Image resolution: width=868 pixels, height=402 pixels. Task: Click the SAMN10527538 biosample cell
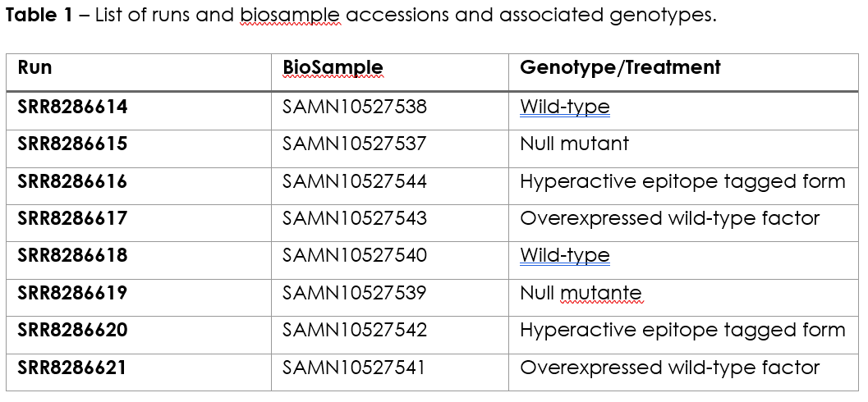[x=355, y=107]
